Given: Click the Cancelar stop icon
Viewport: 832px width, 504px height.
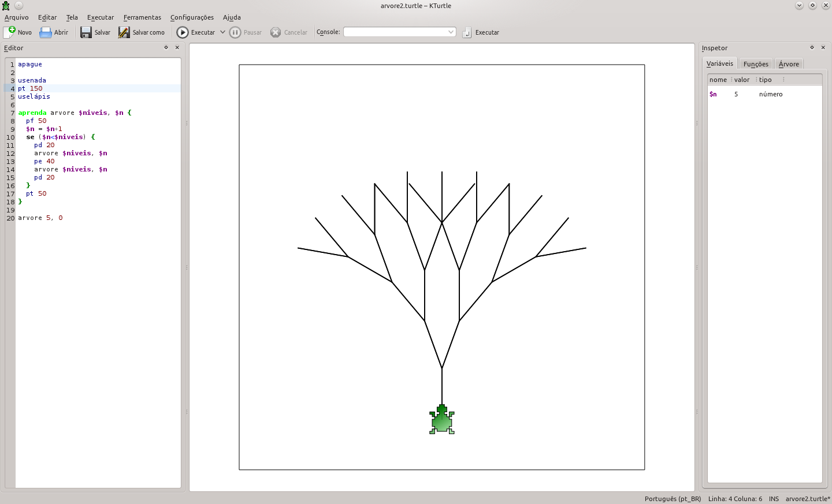Looking at the screenshot, I should (276, 32).
